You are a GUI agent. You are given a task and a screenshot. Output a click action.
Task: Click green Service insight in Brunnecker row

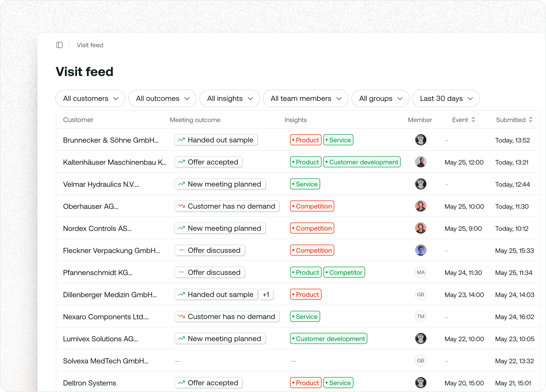338,140
